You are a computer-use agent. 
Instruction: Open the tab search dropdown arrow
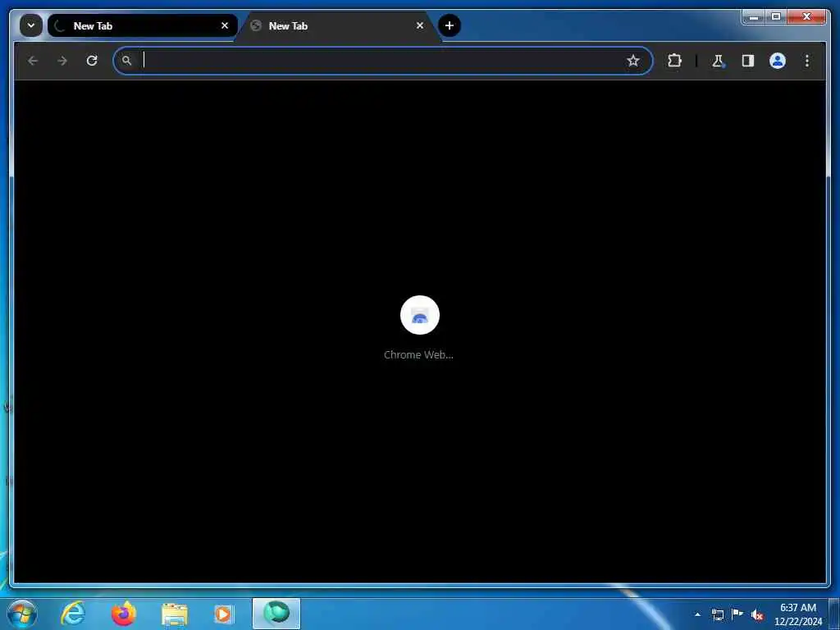click(31, 25)
